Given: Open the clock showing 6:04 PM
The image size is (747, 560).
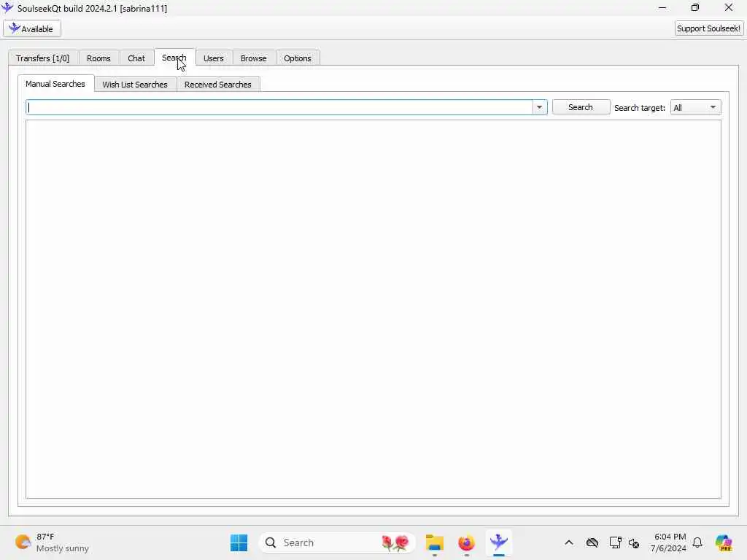Looking at the screenshot, I should [x=669, y=542].
